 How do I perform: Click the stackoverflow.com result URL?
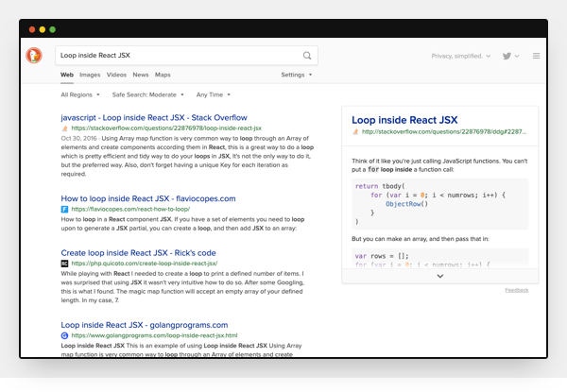166,128
